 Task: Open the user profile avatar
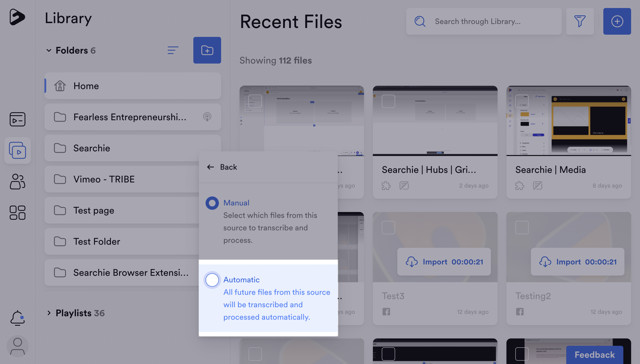[x=17, y=346]
